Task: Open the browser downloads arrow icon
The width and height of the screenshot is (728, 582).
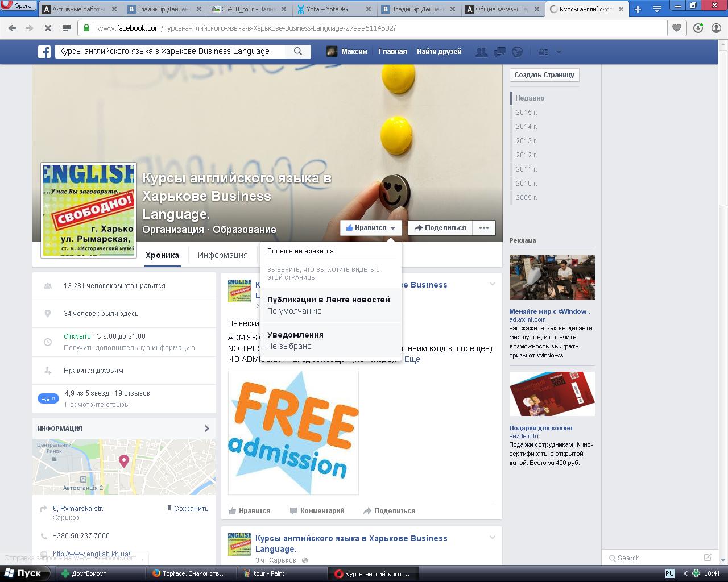Action: pyautogui.click(x=698, y=28)
